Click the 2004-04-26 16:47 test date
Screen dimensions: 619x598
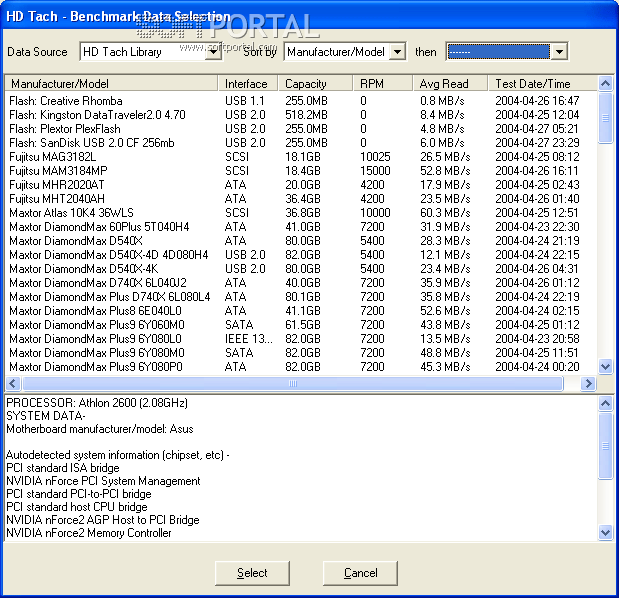[537, 101]
